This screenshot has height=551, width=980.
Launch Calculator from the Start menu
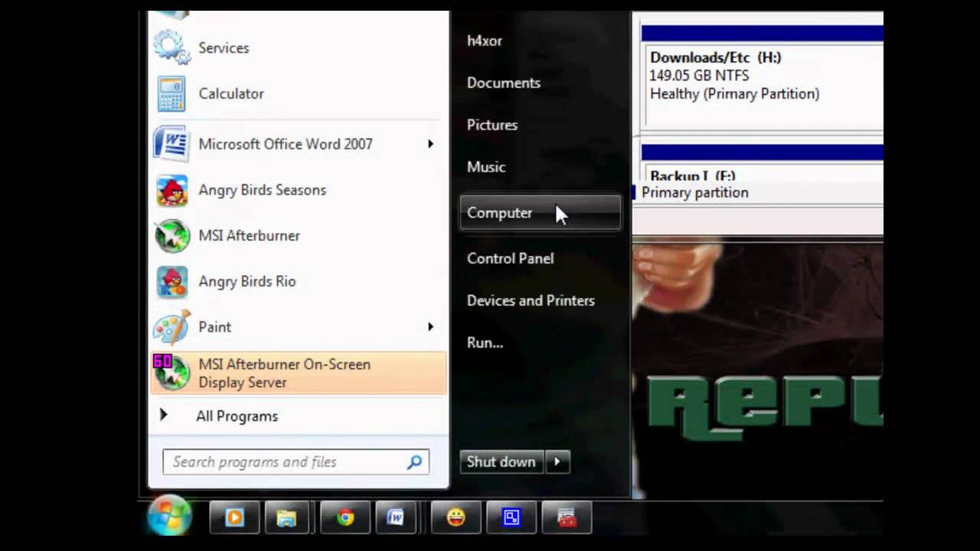pos(299,93)
